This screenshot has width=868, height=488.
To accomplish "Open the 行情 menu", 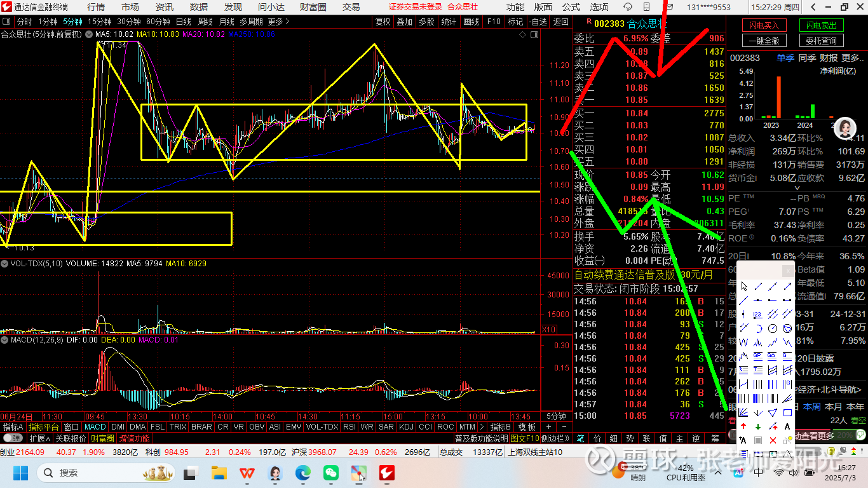I will tap(96, 7).
